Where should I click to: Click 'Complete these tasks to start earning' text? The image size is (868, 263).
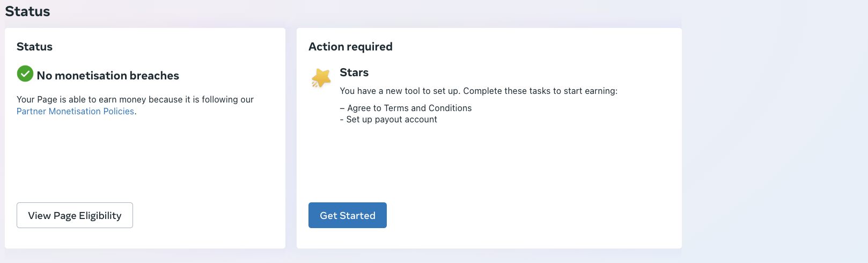[x=540, y=91]
